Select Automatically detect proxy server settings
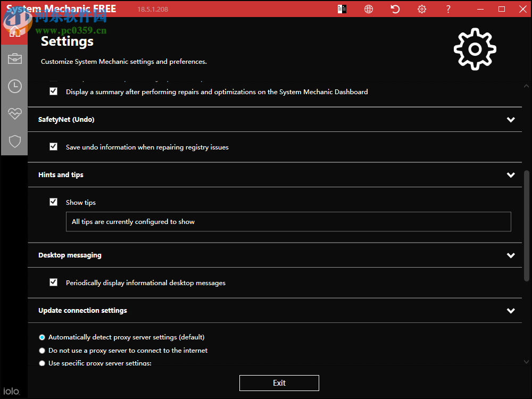This screenshot has width=532, height=399. [42, 337]
